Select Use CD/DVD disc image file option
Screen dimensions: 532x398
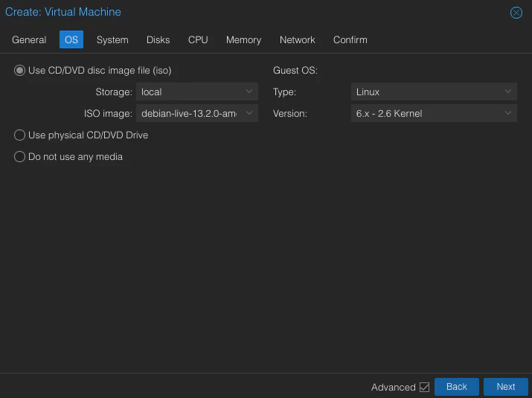coord(19,71)
